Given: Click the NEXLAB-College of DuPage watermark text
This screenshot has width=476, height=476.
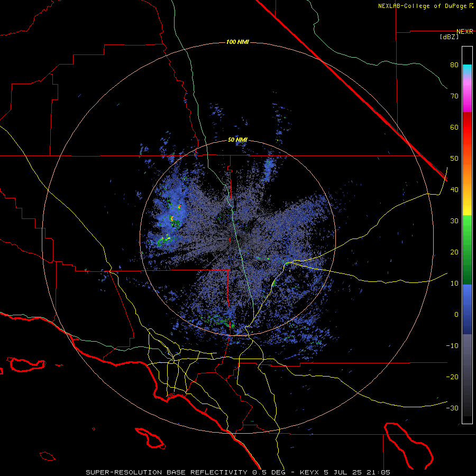Looking at the screenshot, I should coord(425,6).
